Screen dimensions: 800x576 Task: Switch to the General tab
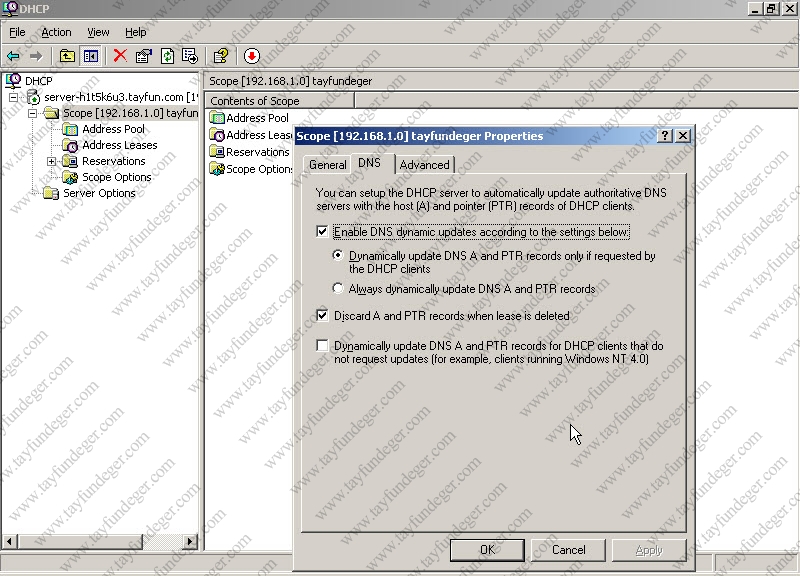pyautogui.click(x=328, y=165)
